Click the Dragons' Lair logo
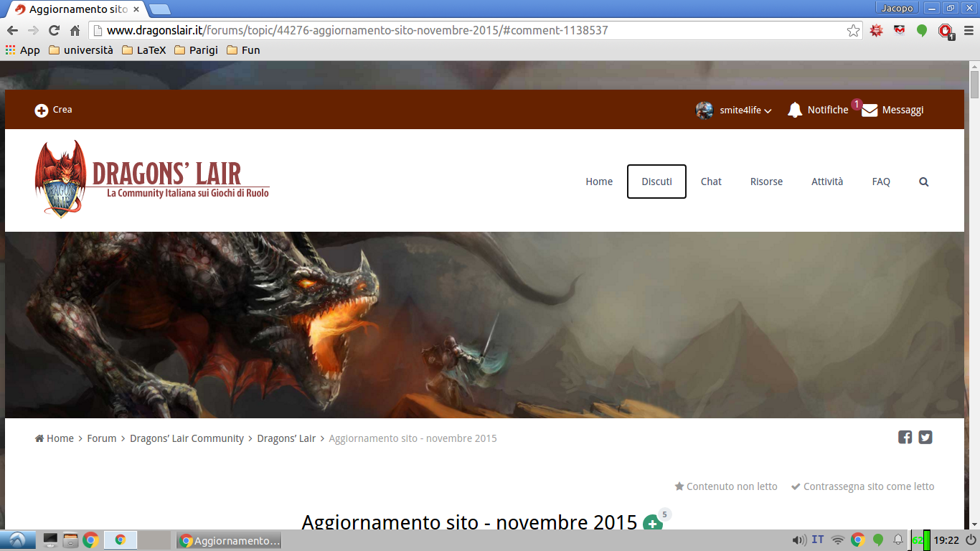Image resolution: width=980 pixels, height=551 pixels. pyautogui.click(x=152, y=179)
